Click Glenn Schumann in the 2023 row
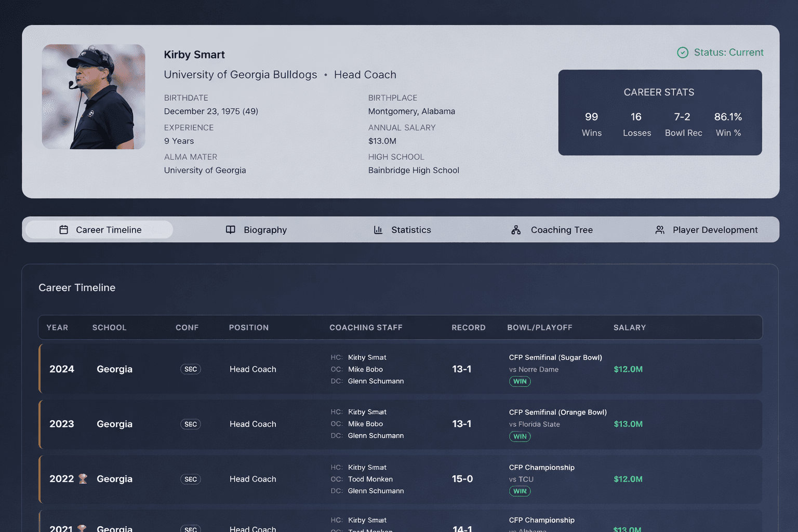Image resolution: width=798 pixels, height=532 pixels. (376, 436)
